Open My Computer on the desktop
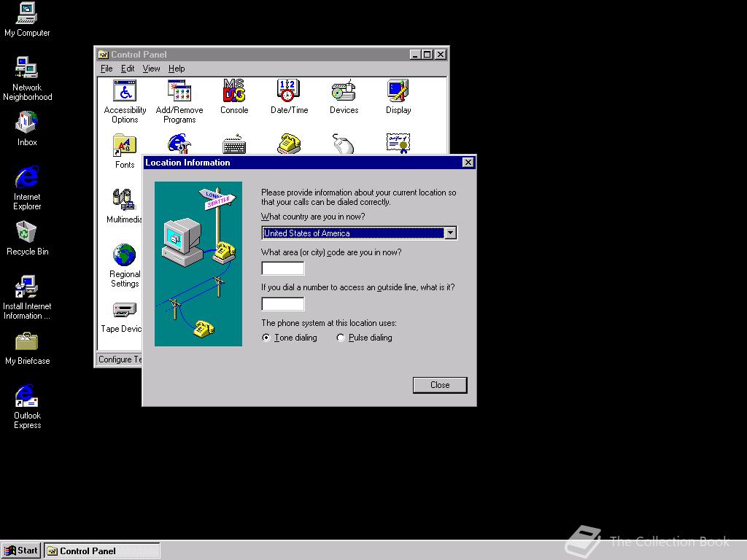The image size is (747, 560). (26, 13)
